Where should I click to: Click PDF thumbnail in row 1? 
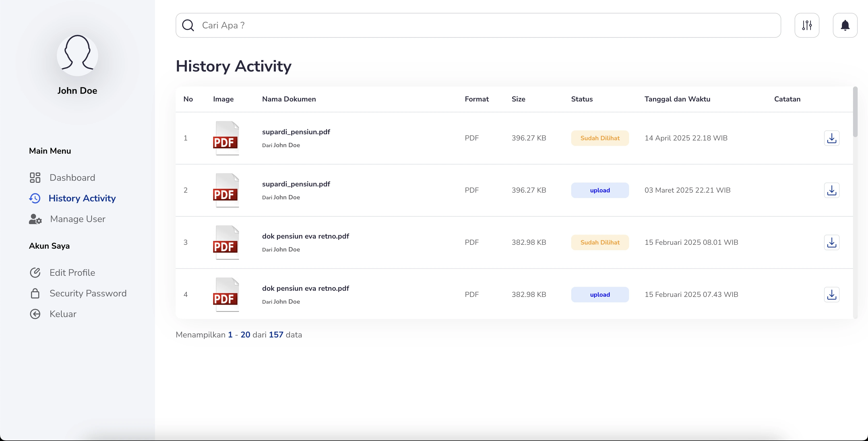[226, 138]
